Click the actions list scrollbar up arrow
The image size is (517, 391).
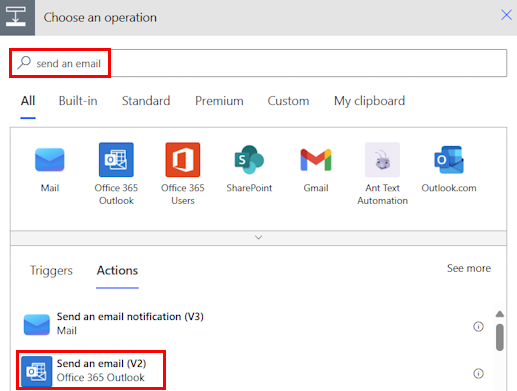click(x=499, y=314)
